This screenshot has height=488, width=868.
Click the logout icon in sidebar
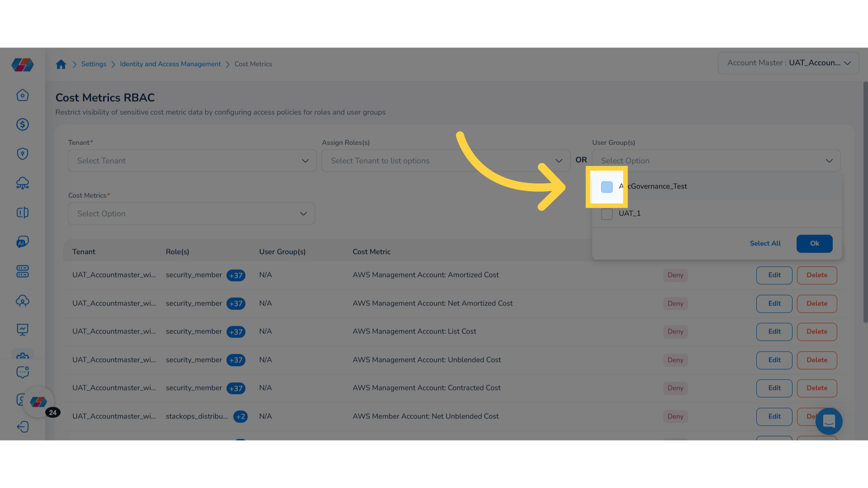point(23,427)
